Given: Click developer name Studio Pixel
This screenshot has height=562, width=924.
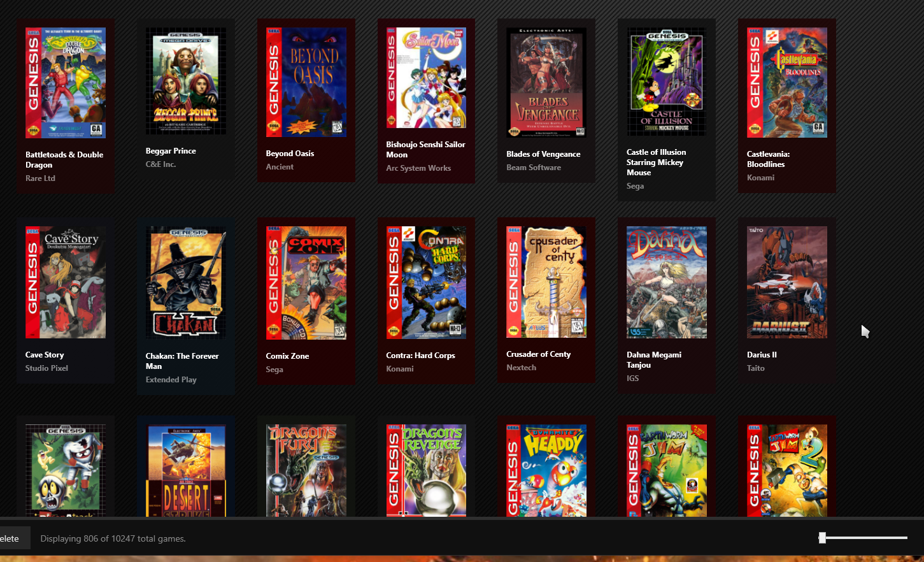Looking at the screenshot, I should point(46,368).
